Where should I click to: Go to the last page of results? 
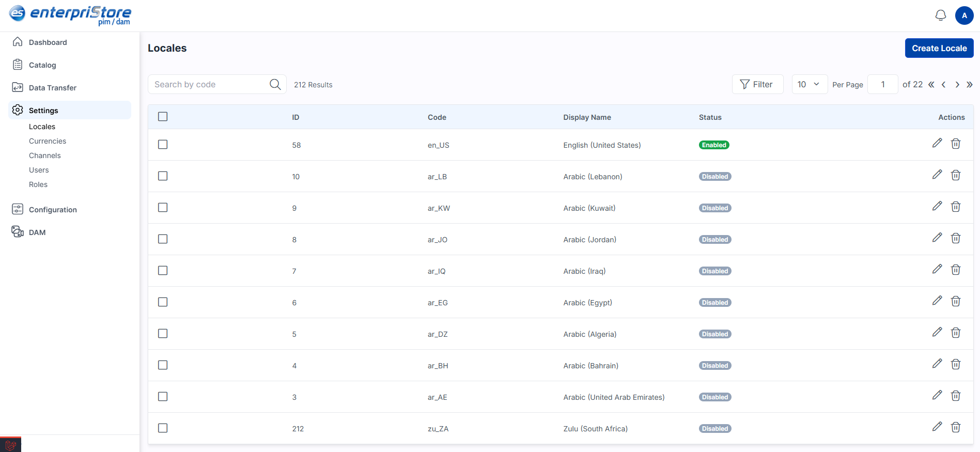coord(969,85)
